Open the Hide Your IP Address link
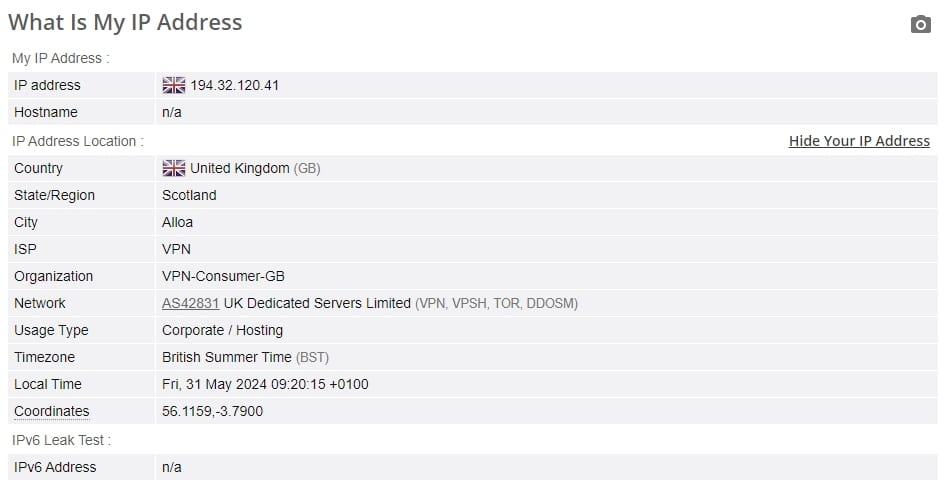Image resolution: width=945 pixels, height=487 pixels. pyautogui.click(x=859, y=141)
